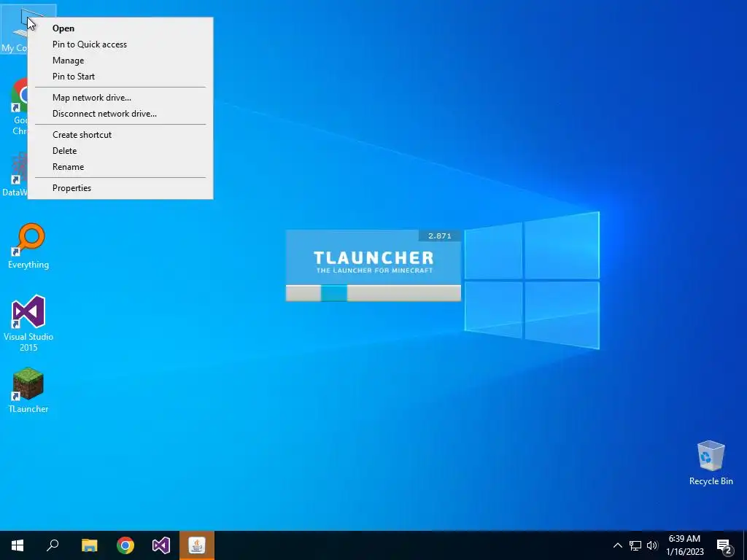Open the network status tray icon

point(635,545)
